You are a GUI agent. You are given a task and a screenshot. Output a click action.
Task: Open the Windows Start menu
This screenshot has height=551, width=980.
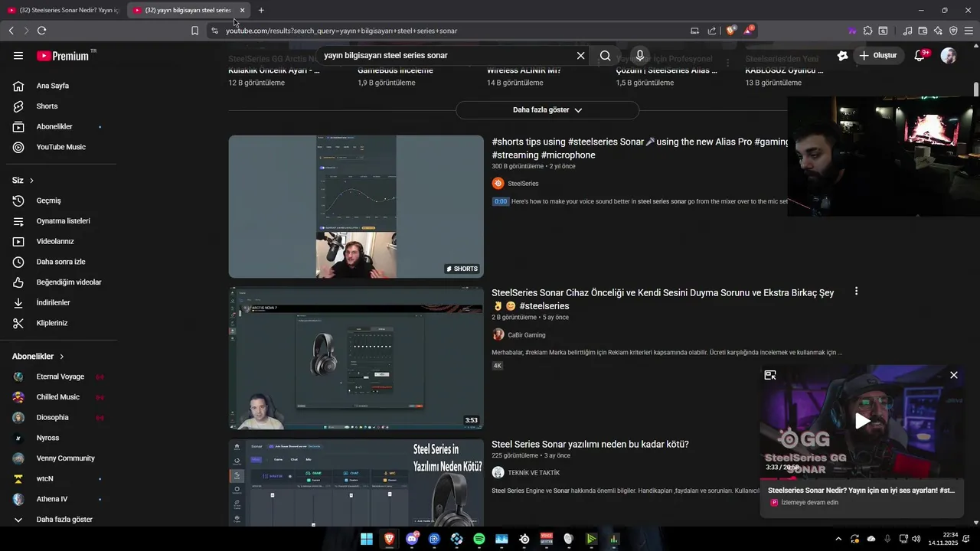[x=367, y=539]
